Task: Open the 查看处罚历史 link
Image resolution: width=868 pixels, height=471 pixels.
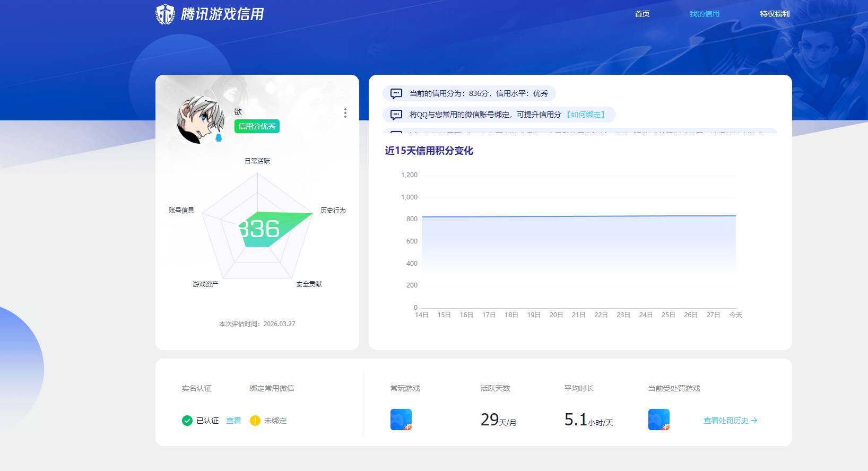Action: coord(730,421)
